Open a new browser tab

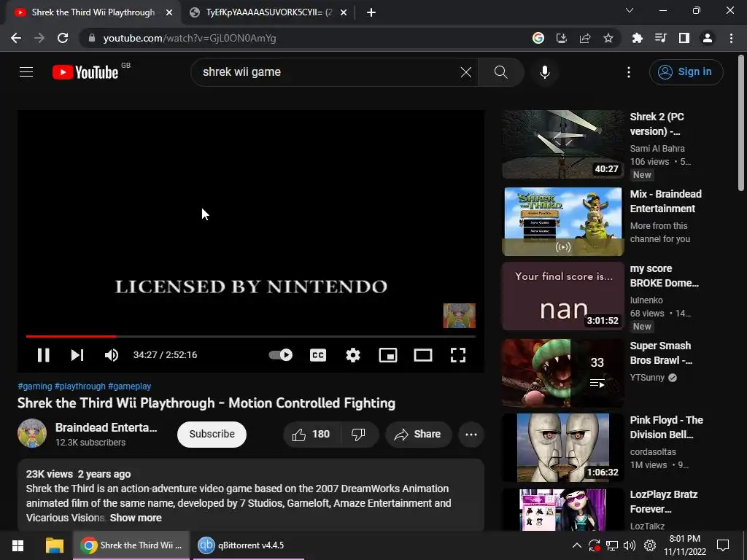click(371, 13)
